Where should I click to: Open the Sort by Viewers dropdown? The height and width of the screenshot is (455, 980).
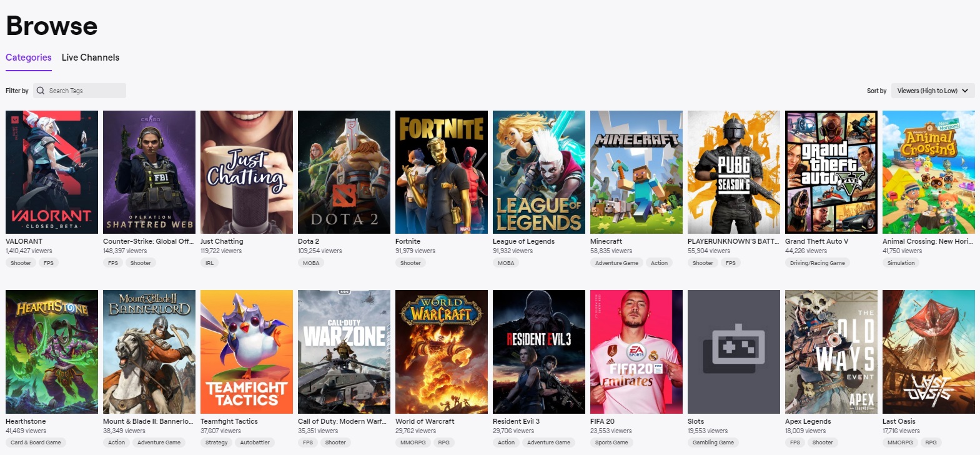pos(933,91)
